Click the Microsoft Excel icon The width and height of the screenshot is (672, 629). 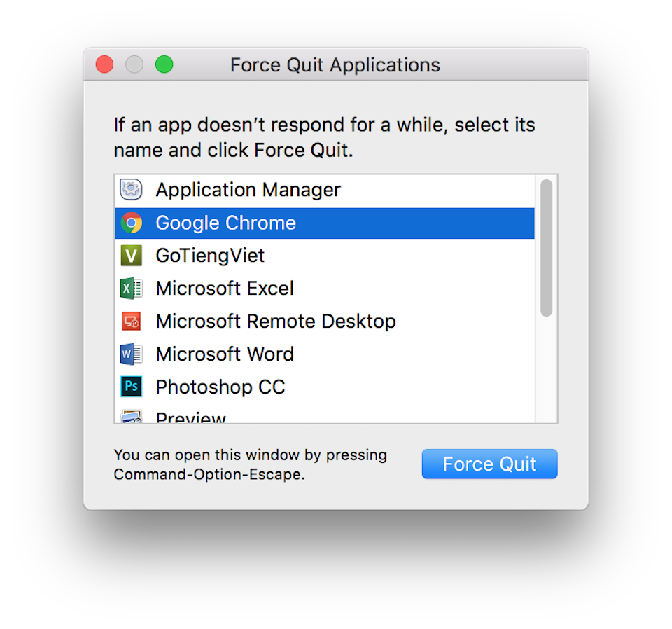point(132,289)
